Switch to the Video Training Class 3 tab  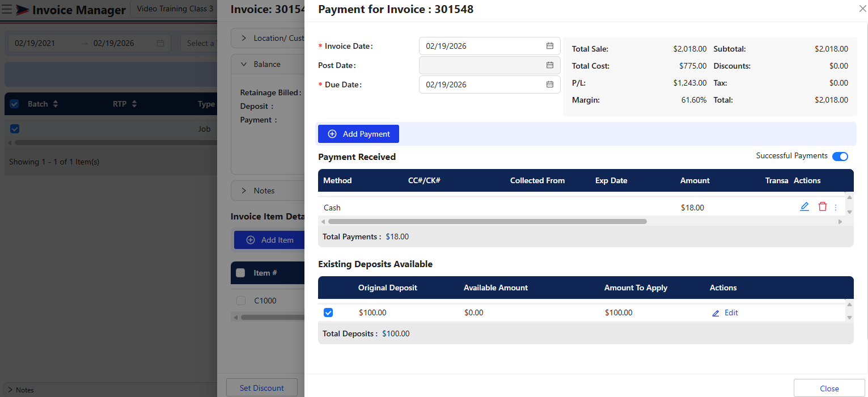pyautogui.click(x=175, y=9)
